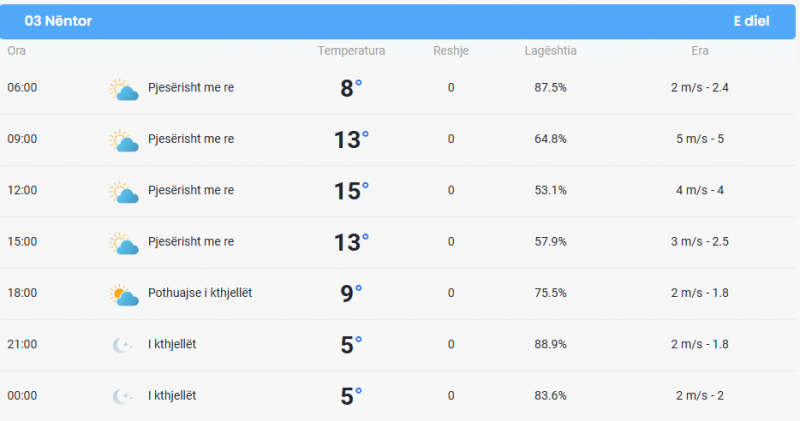Click the partly cloudy icon at 09:00
The width and height of the screenshot is (800, 421).
[124, 140]
